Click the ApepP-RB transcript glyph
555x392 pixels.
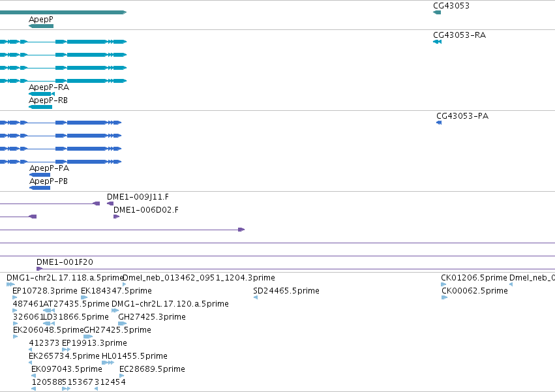tap(40, 107)
